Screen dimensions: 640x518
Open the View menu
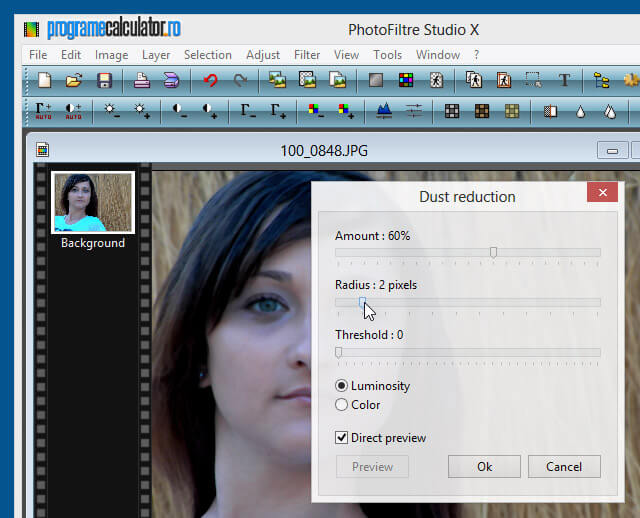click(347, 55)
